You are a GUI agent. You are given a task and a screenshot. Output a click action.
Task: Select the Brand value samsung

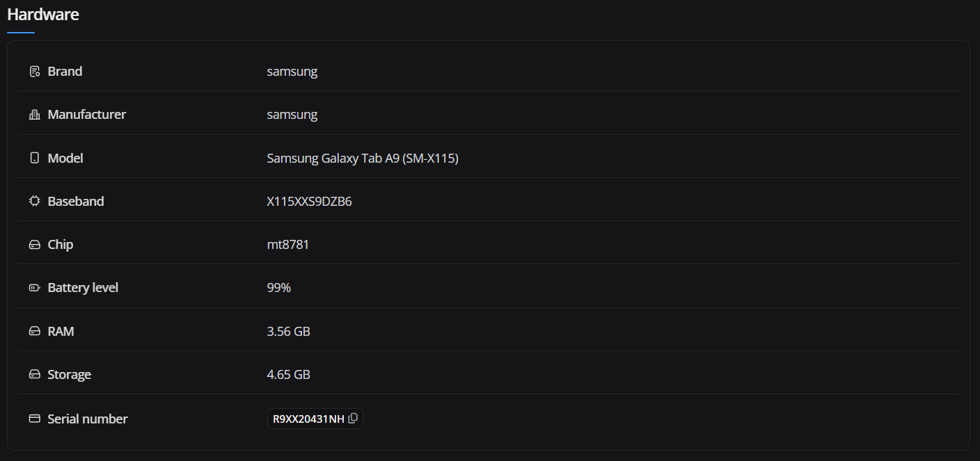click(x=292, y=72)
